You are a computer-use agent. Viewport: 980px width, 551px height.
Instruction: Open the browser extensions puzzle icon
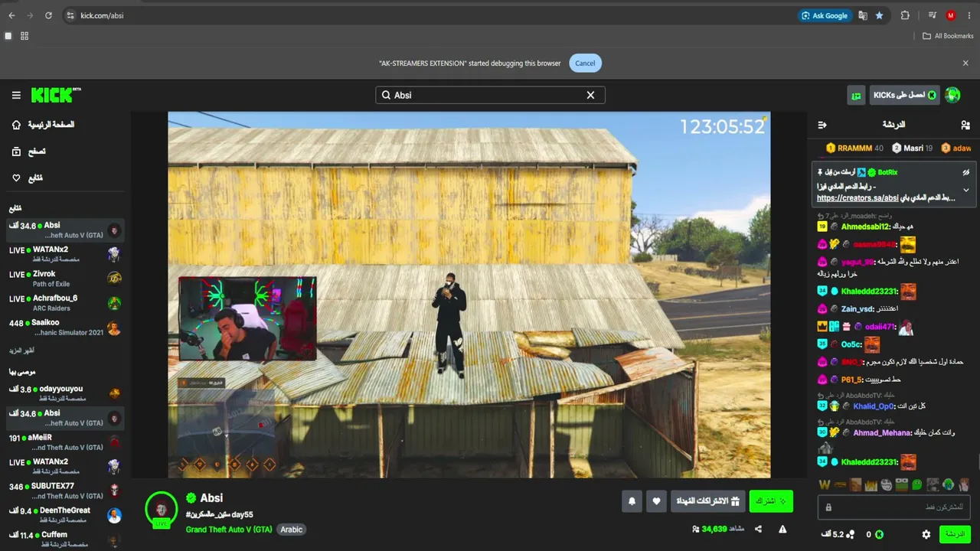pos(905,15)
